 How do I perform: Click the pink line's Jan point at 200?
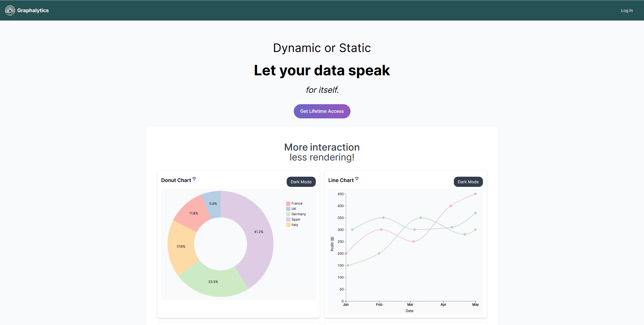point(346,254)
